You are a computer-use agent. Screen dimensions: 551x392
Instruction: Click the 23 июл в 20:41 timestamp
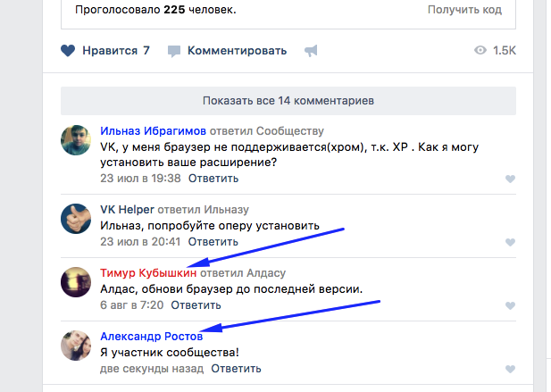coord(140,242)
